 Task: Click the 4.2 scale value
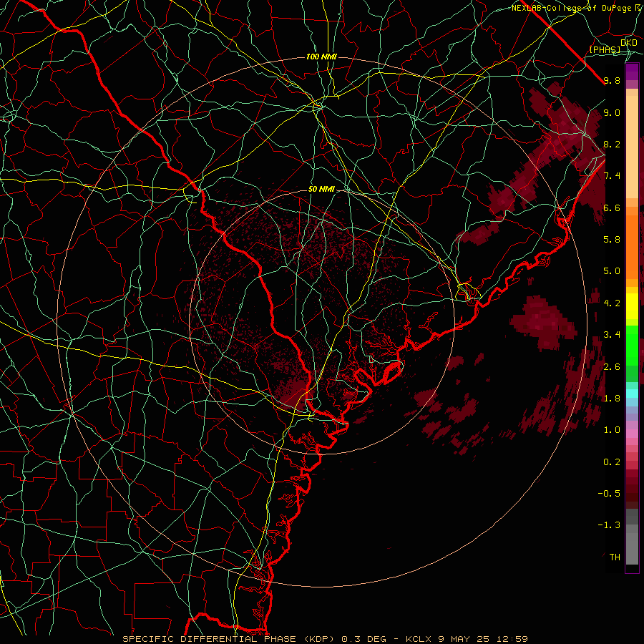[612, 303]
